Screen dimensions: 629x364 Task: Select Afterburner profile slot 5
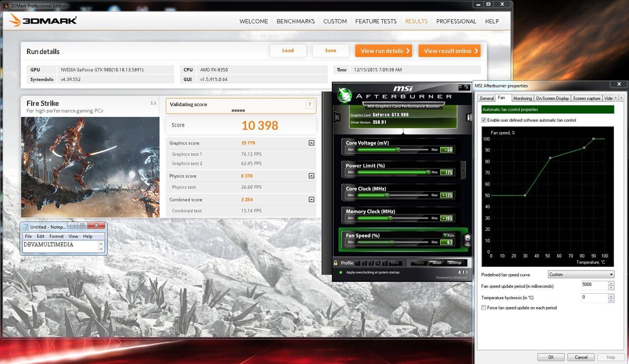pos(385,263)
